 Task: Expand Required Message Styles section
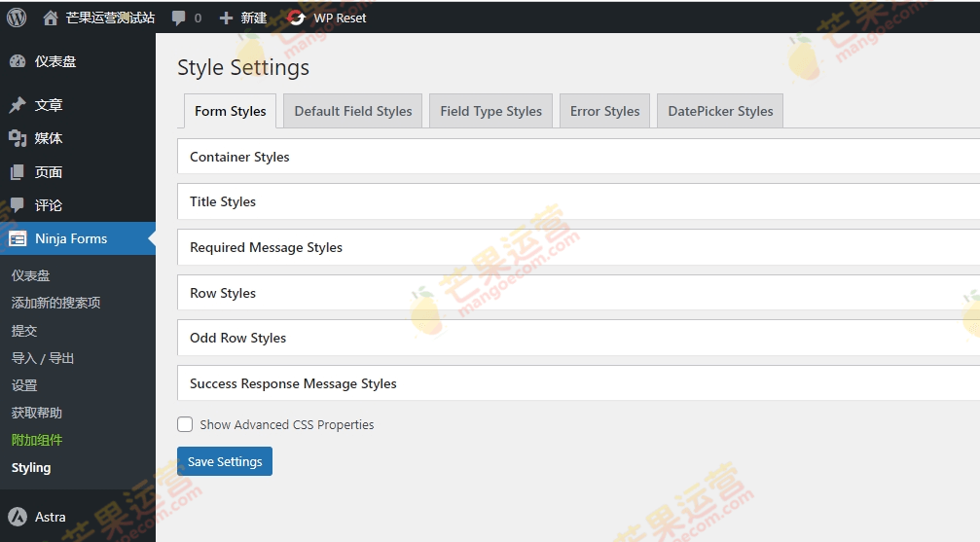pyautogui.click(x=579, y=247)
